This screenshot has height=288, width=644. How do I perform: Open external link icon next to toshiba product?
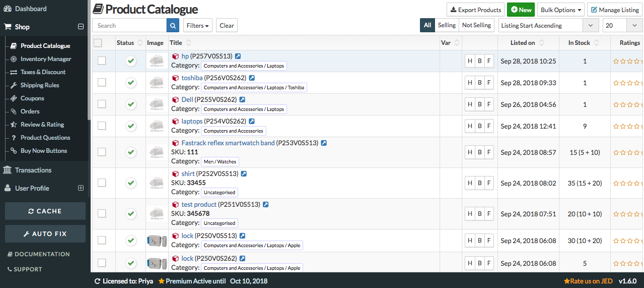(x=252, y=78)
